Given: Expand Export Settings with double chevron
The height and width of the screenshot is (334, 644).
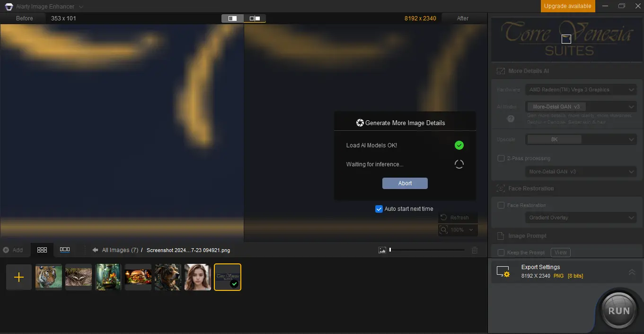Looking at the screenshot, I should tap(632, 272).
